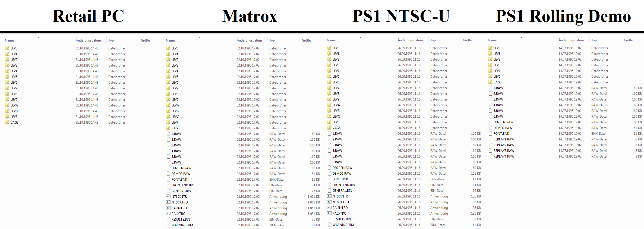The width and height of the screenshot is (644, 229).
Task: Click the Typ column header in PS1 NTSC-U list
Action: click(x=433, y=40)
